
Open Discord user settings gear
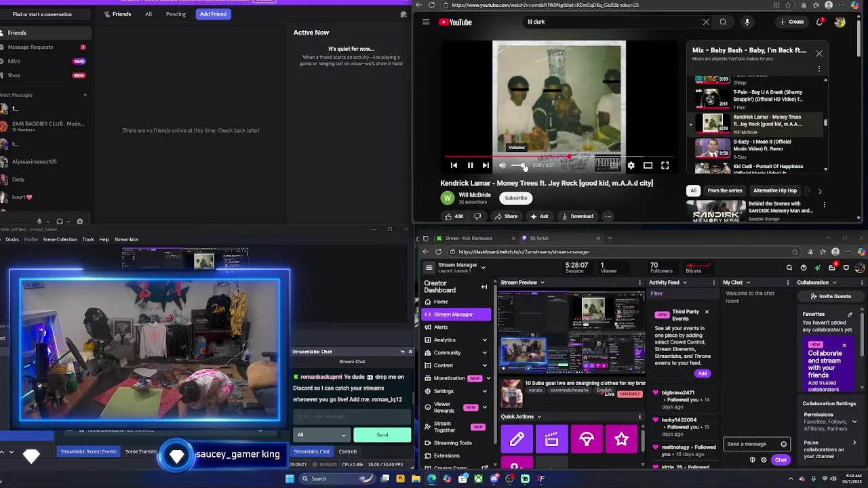[x=80, y=221]
